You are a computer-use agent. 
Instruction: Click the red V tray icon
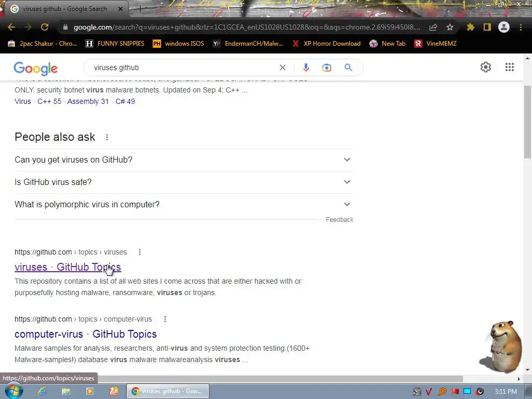pyautogui.click(x=429, y=392)
